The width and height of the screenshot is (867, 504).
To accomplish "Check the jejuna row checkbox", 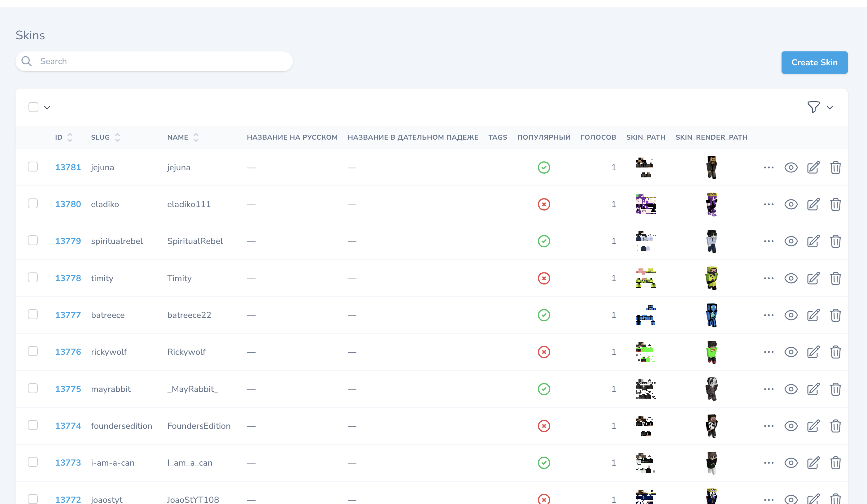I will (33, 167).
